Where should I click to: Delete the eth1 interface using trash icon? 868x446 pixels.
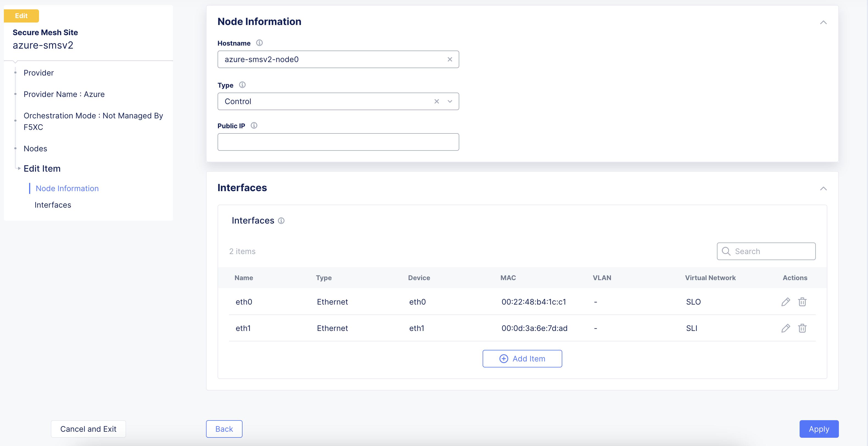click(802, 328)
